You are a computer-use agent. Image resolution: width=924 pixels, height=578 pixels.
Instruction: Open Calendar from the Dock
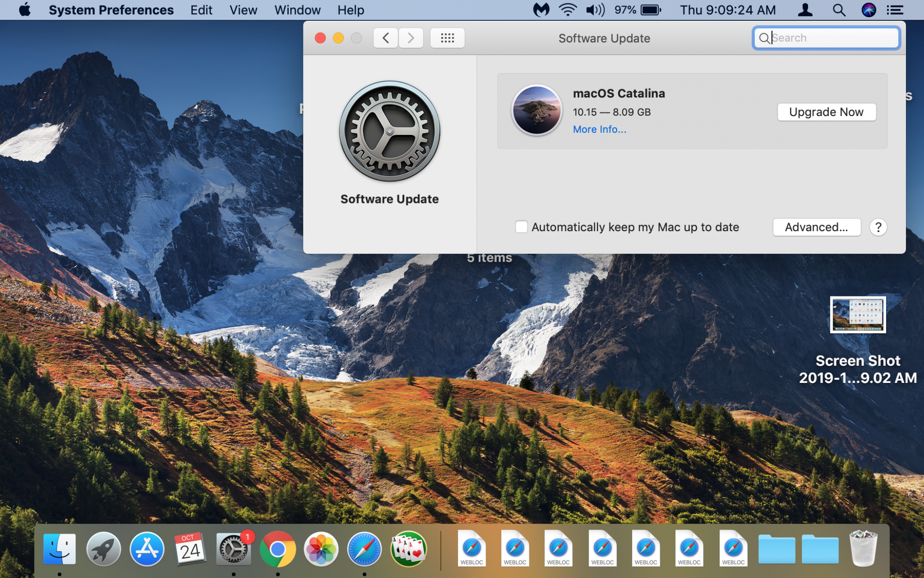pyautogui.click(x=190, y=549)
